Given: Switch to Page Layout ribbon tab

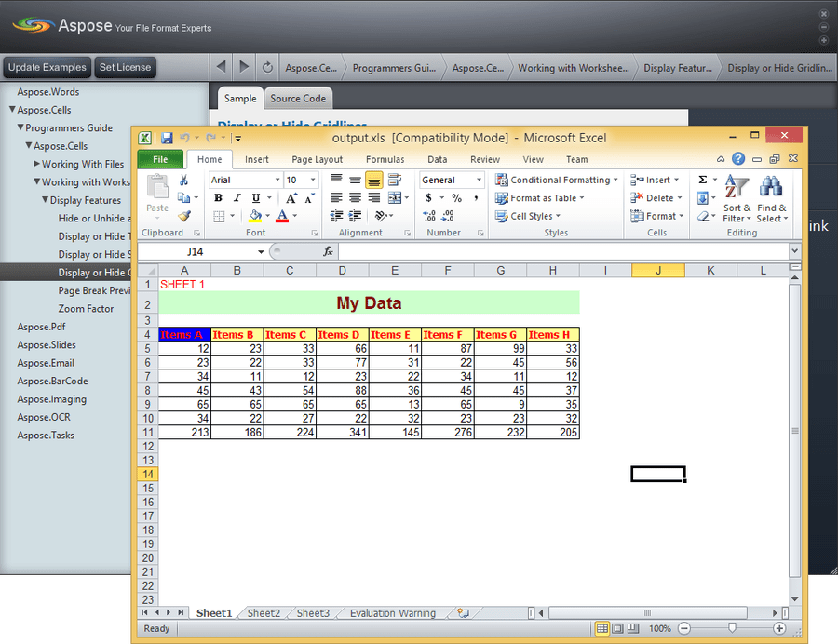Looking at the screenshot, I should (x=317, y=159).
